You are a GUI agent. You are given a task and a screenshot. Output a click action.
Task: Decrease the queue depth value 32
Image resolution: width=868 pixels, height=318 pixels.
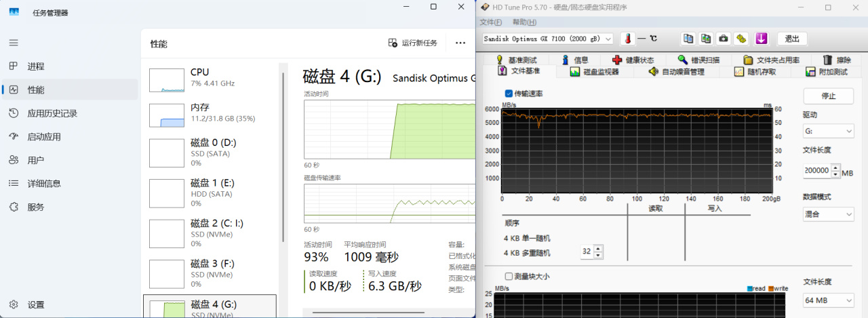point(597,255)
